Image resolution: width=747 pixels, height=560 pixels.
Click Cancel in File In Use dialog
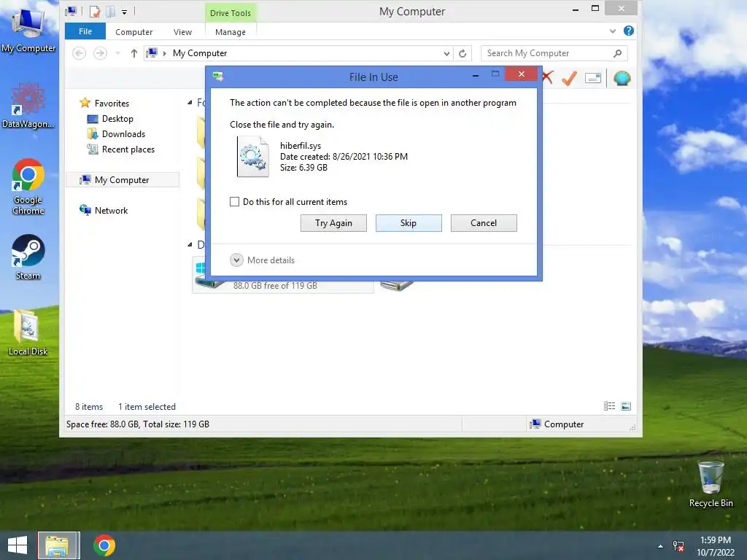tap(484, 223)
